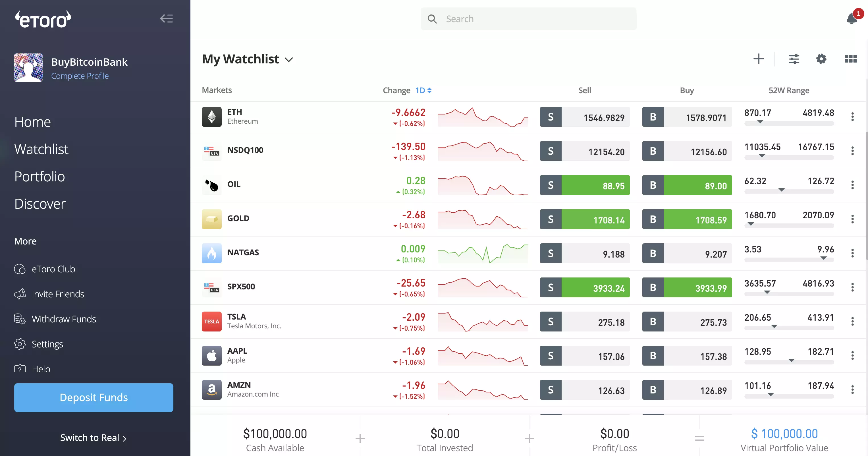Viewport: 868px width, 456px height.
Task: Sell AMZN at 126.63
Action: (x=585, y=389)
